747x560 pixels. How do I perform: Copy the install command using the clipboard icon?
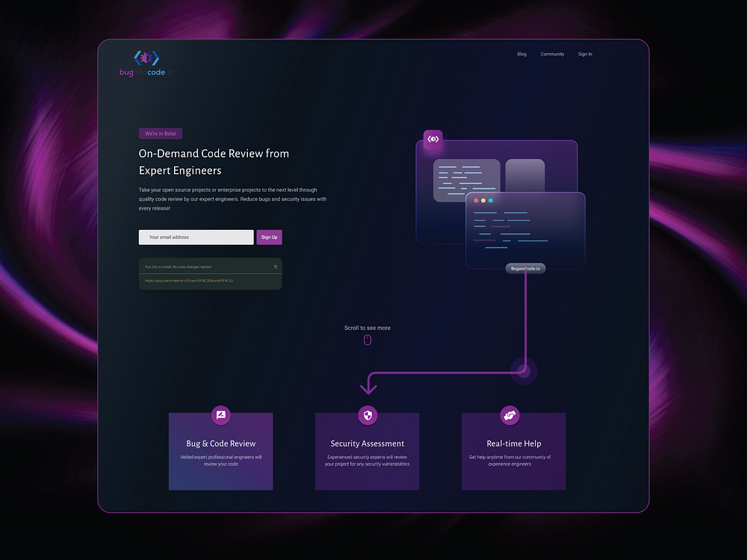[276, 266]
